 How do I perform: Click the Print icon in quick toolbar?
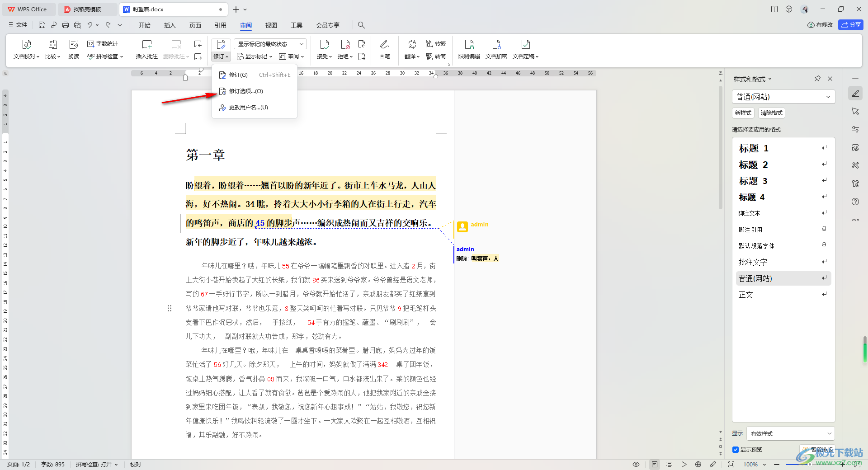(66, 25)
